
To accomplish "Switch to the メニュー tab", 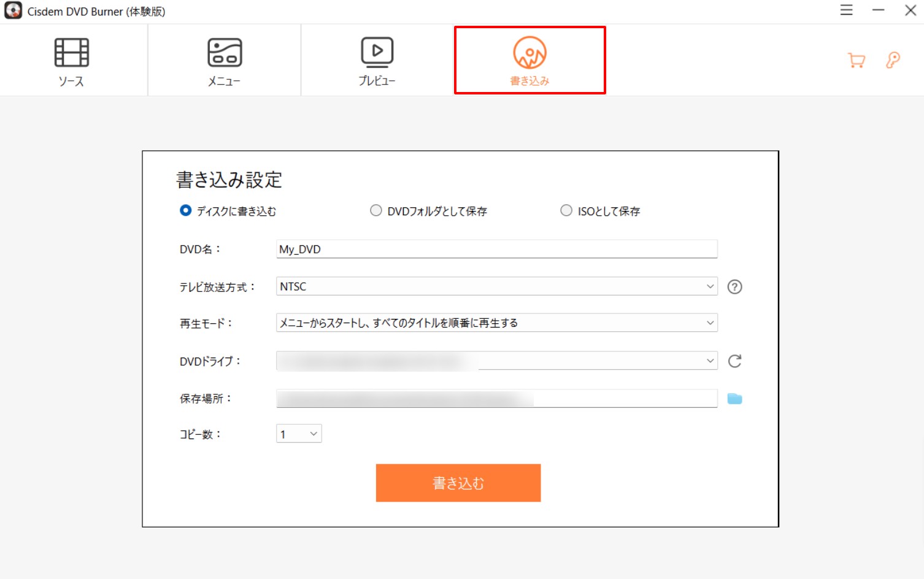I will (x=224, y=61).
